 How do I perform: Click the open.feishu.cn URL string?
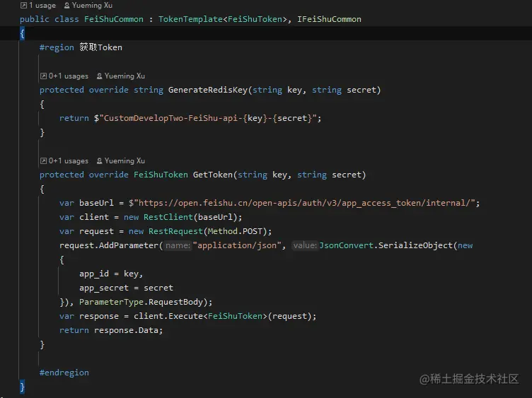[304, 203]
